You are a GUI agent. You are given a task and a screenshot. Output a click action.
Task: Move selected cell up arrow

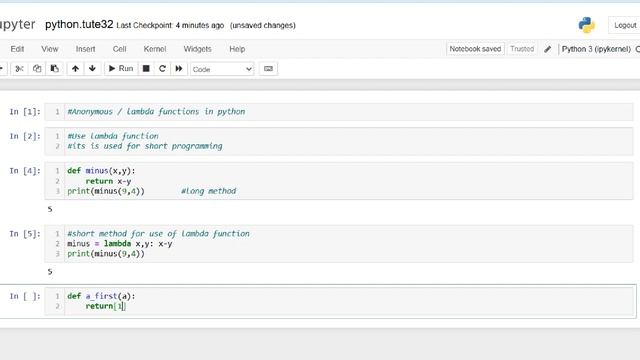75,69
